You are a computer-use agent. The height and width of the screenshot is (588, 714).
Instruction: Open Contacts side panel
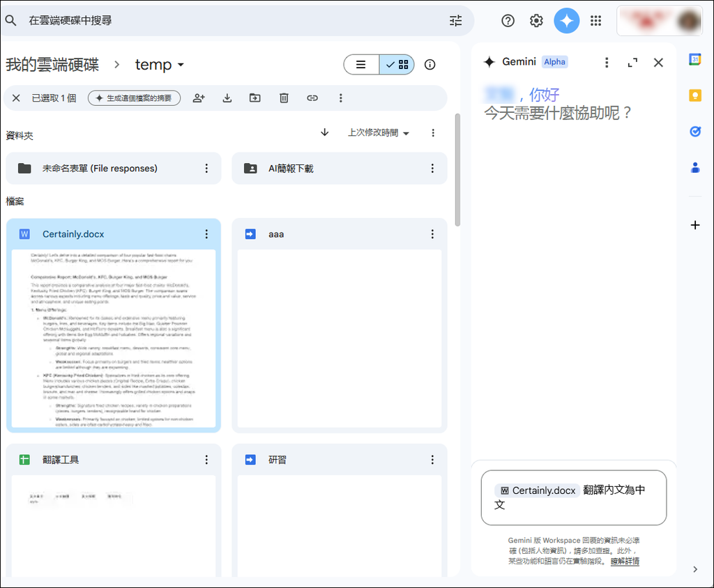[695, 168]
